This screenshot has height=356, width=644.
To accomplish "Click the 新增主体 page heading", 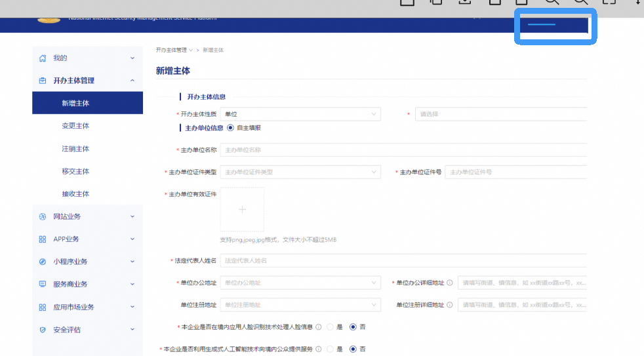I will coord(173,71).
